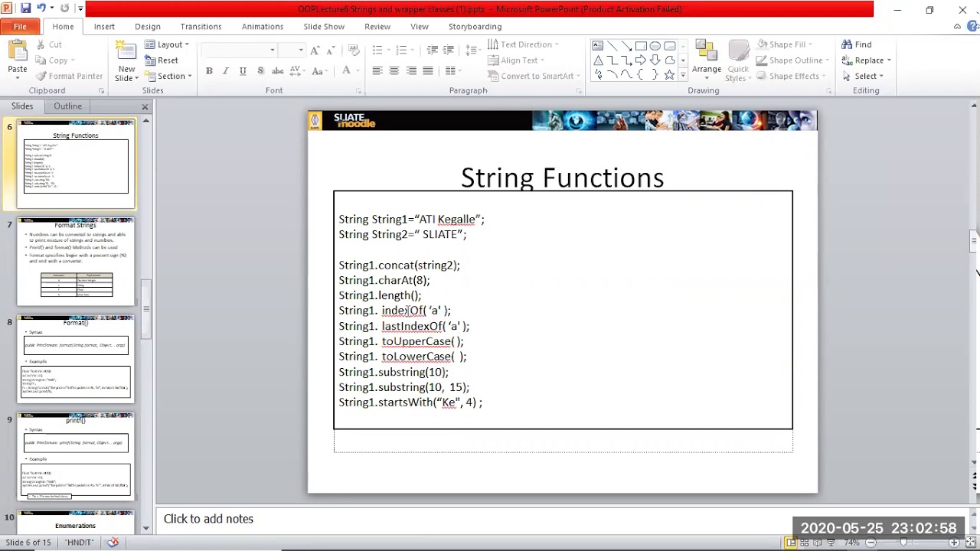Click the Save icon in quick access toolbar
The height and width of the screenshot is (551, 980).
click(25, 8)
